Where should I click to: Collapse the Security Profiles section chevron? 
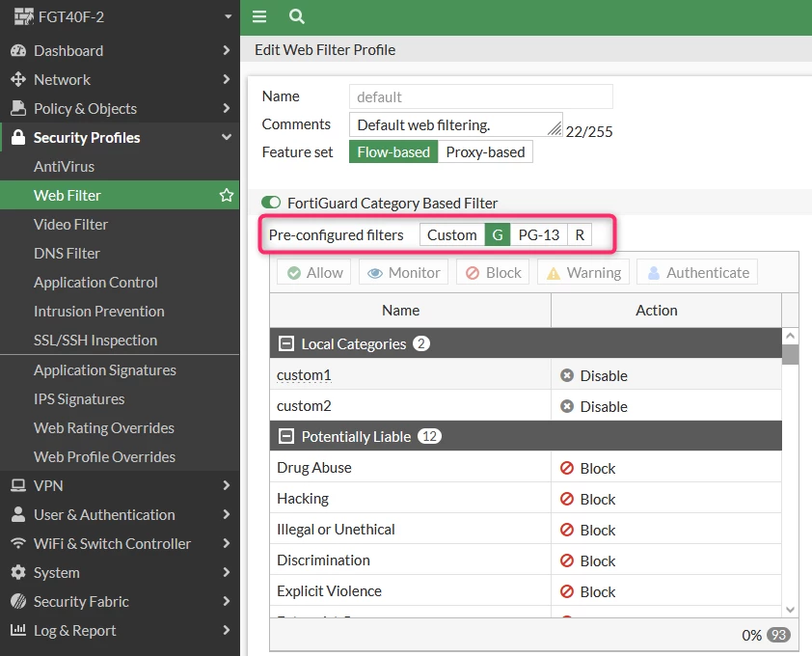point(227,137)
